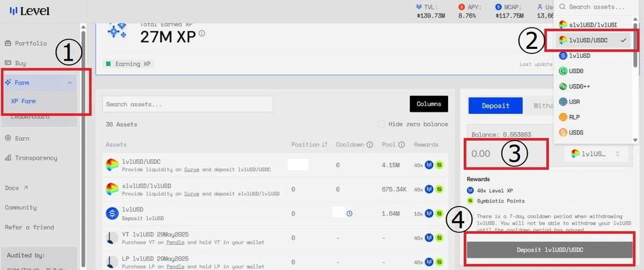Screen dimensions: 644x270
Task: Click the TVL bars icon in top stats
Action: point(419,7)
